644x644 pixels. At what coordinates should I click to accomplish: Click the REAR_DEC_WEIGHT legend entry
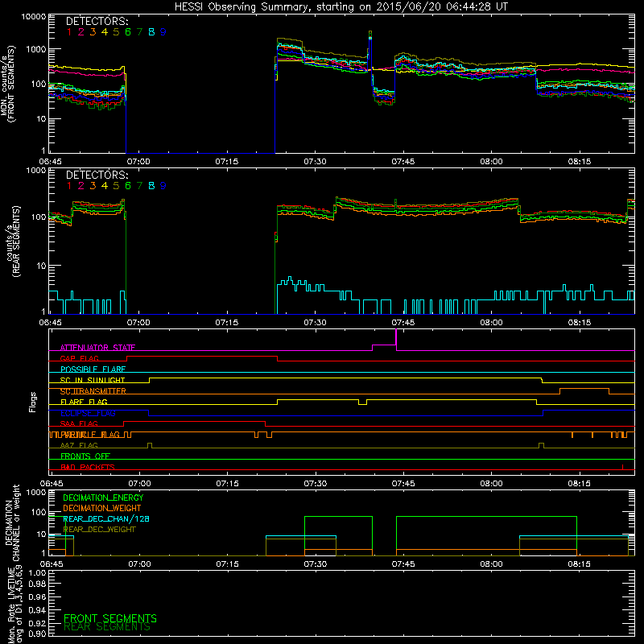pos(99,530)
